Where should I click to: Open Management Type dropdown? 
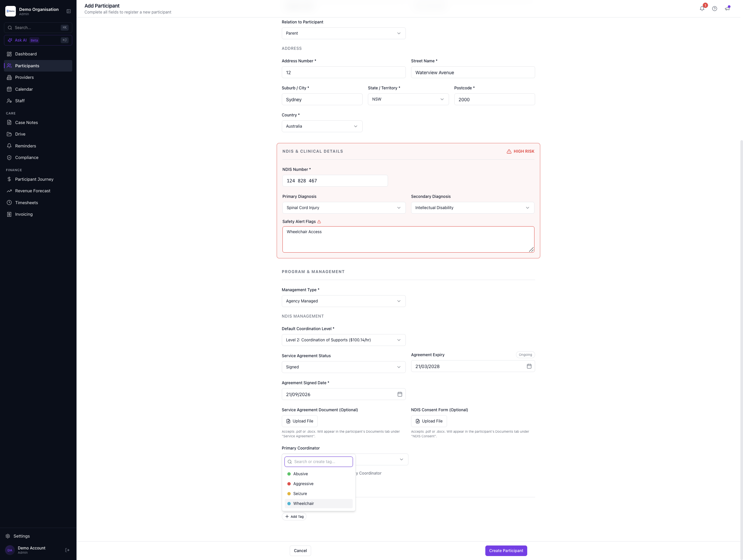pos(343,301)
